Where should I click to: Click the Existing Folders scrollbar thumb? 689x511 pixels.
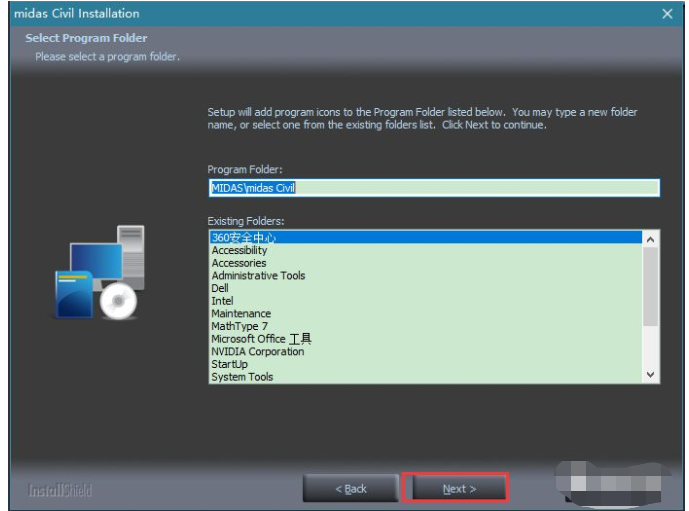650,286
